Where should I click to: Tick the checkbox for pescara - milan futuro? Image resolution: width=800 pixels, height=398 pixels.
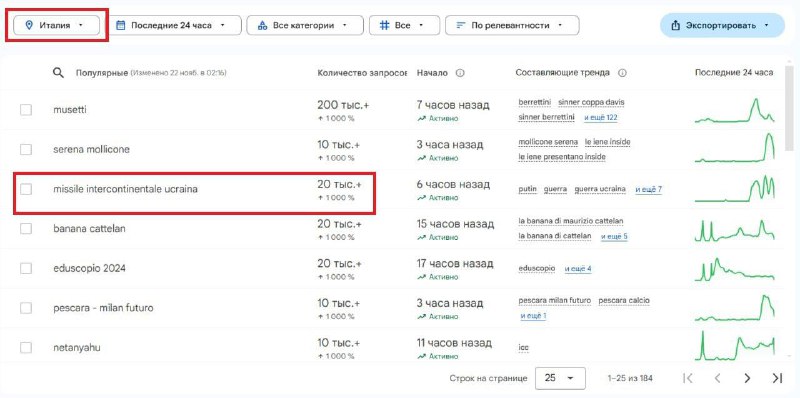coord(26,308)
